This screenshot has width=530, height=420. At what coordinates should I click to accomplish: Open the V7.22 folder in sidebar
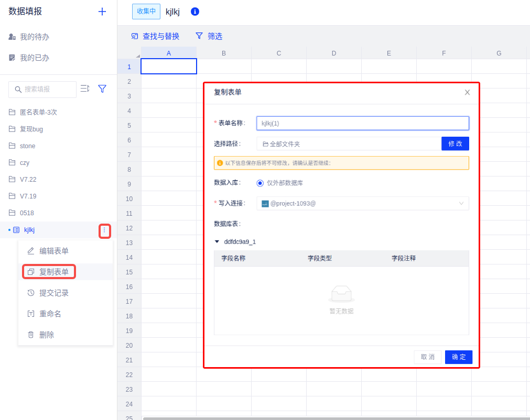point(28,180)
